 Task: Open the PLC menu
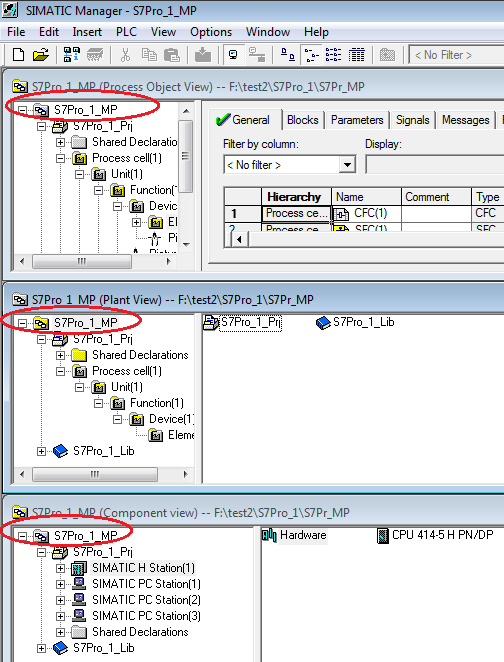[x=126, y=32]
